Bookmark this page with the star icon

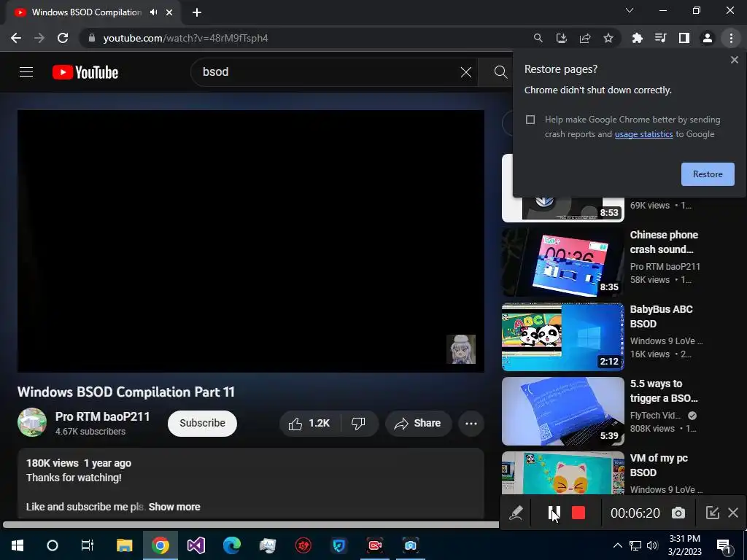pos(608,38)
